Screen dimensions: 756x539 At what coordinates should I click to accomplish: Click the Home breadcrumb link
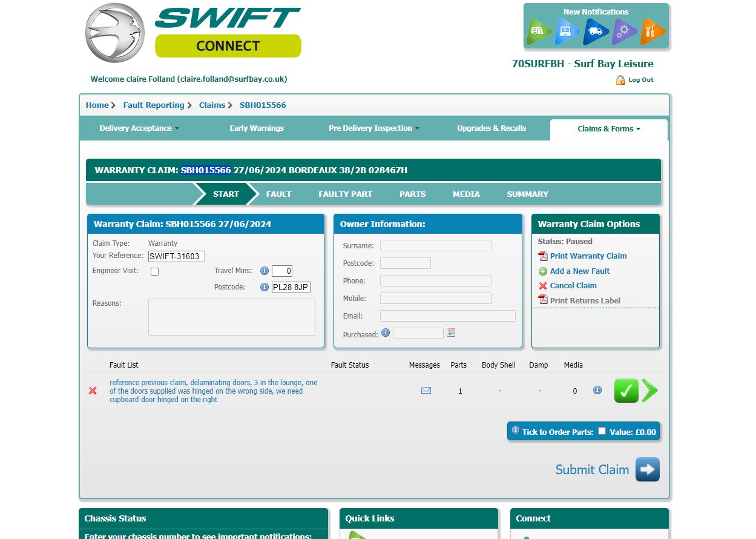pyautogui.click(x=97, y=105)
